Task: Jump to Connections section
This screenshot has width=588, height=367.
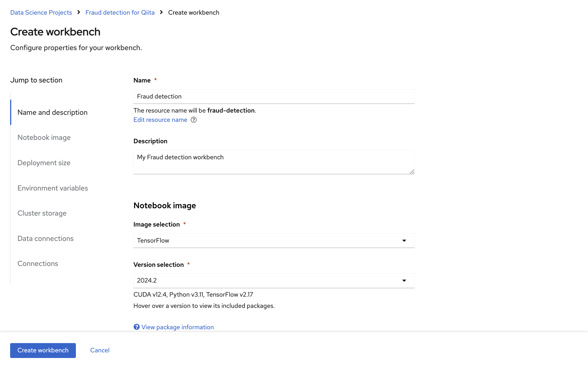Action: 38,263
